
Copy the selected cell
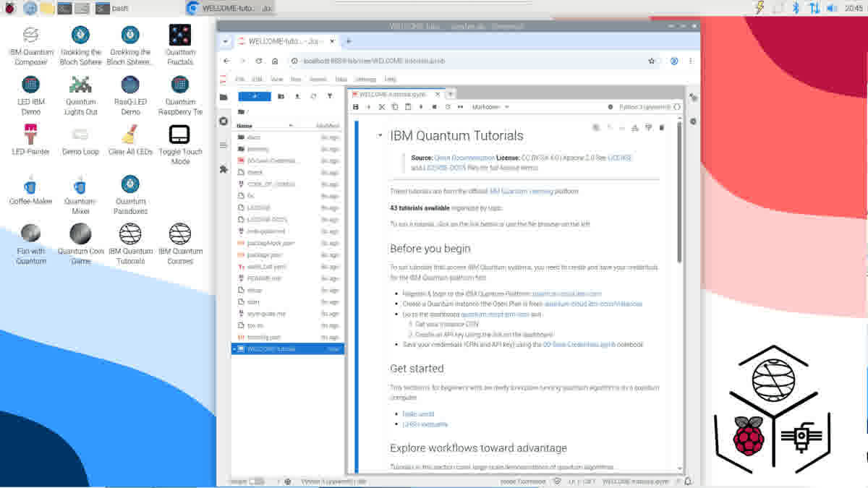pyautogui.click(x=395, y=107)
